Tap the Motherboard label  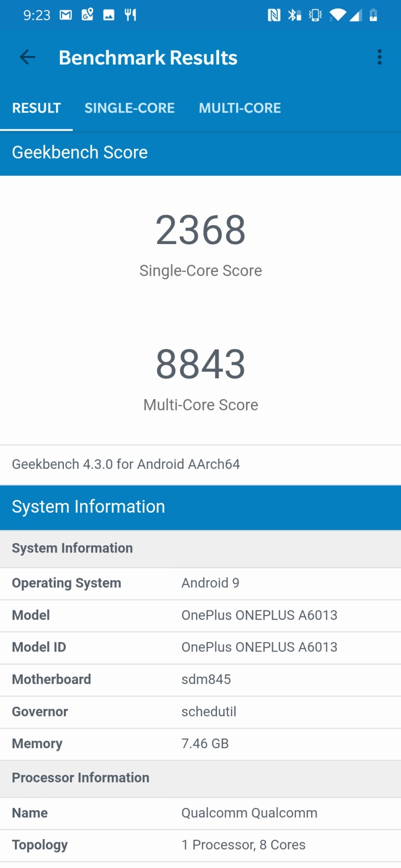tap(52, 679)
